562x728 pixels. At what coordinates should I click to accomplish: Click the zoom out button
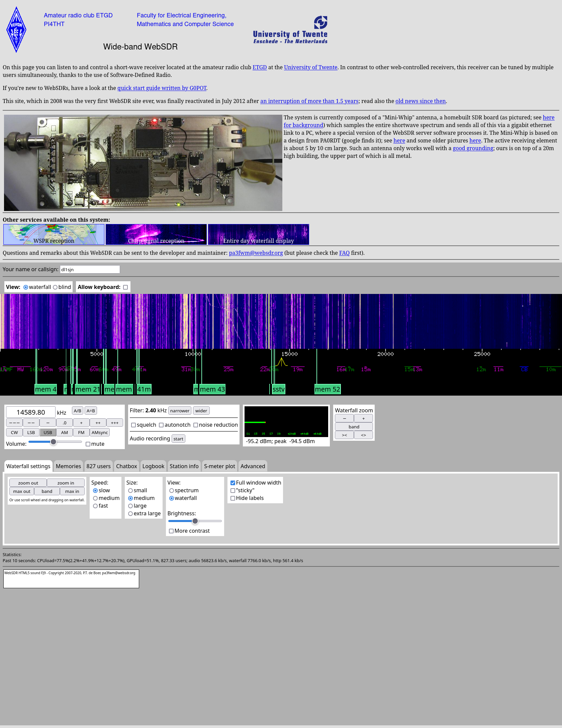(28, 483)
